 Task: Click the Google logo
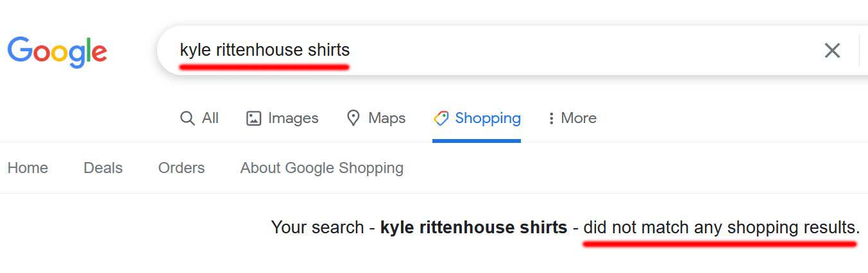57,51
